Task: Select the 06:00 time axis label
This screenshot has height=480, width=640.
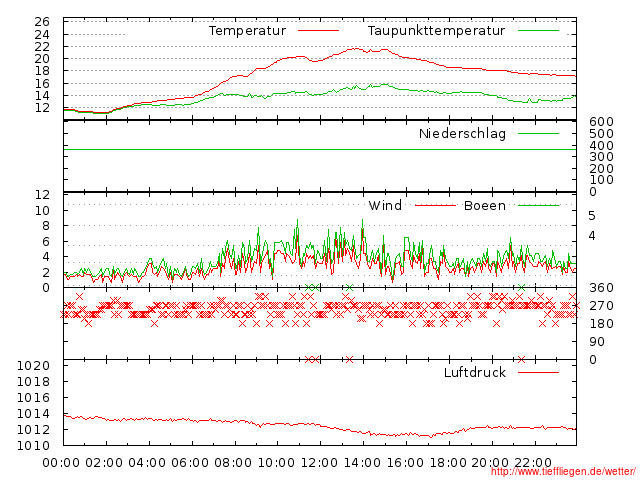Action: (190, 463)
